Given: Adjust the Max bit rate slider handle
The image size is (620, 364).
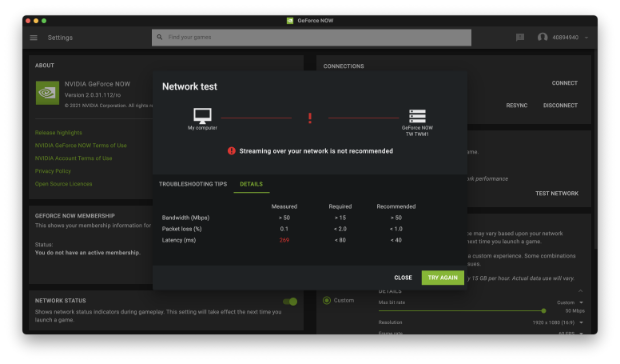Looking at the screenshot, I should click(x=544, y=311).
